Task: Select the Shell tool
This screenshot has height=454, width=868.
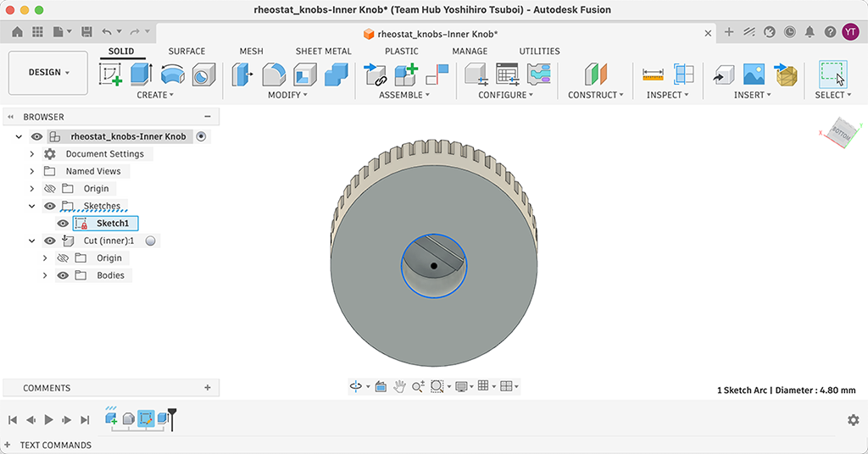Action: point(305,74)
